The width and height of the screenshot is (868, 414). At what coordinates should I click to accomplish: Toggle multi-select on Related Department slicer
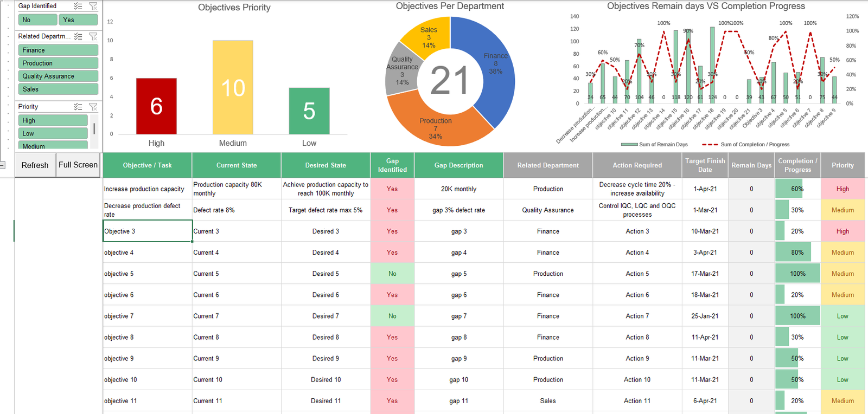click(x=78, y=36)
